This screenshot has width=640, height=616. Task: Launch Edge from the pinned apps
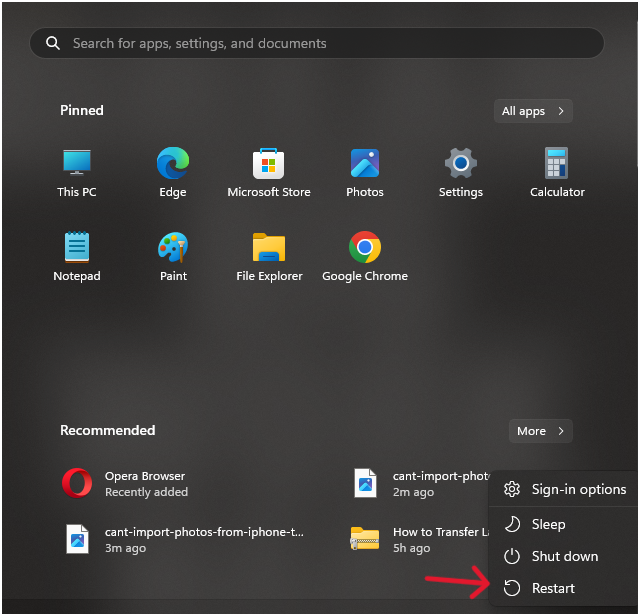pyautogui.click(x=173, y=173)
